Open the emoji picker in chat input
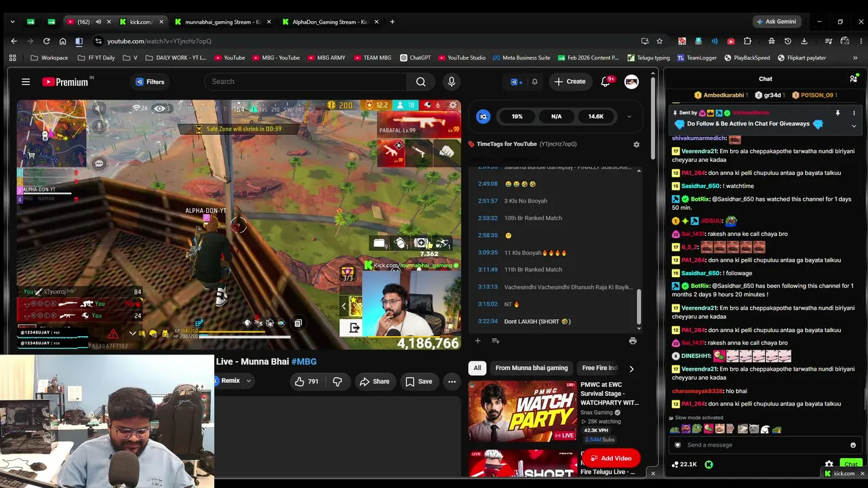Image resolution: width=868 pixels, height=488 pixels. tap(853, 445)
